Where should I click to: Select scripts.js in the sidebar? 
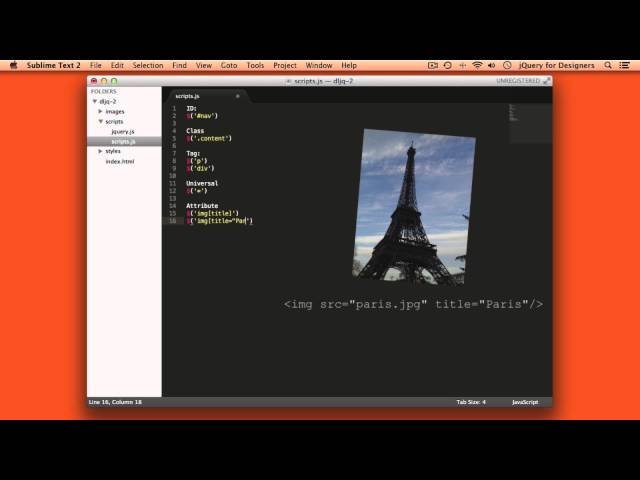pos(123,141)
